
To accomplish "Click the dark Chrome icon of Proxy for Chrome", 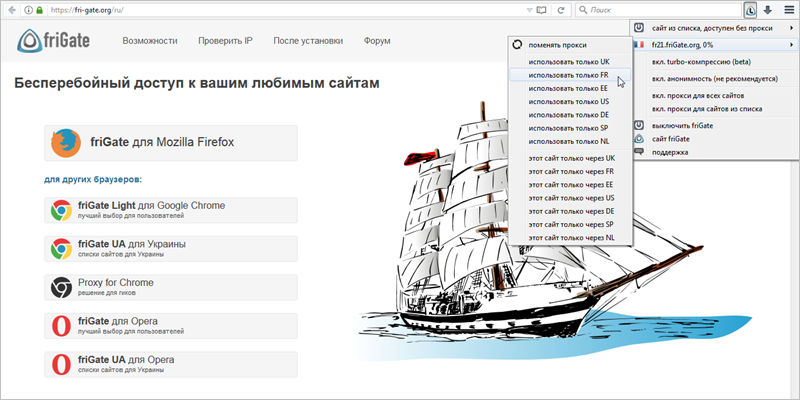I will [x=61, y=287].
